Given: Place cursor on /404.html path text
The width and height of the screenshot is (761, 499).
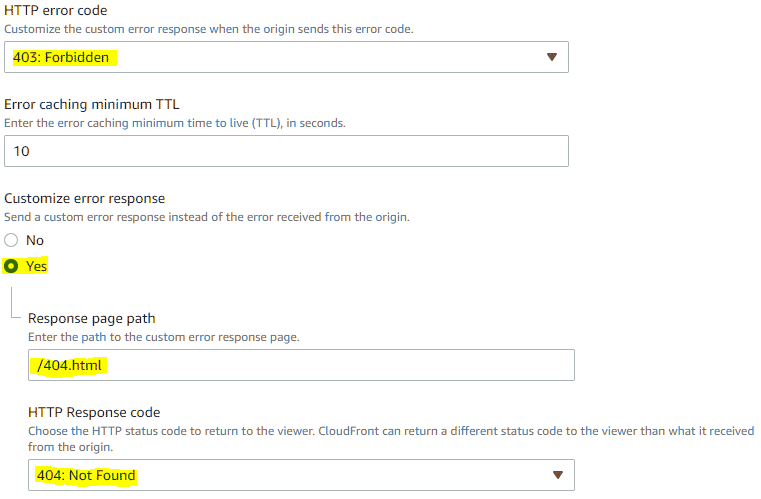Looking at the screenshot, I should pos(69,365).
